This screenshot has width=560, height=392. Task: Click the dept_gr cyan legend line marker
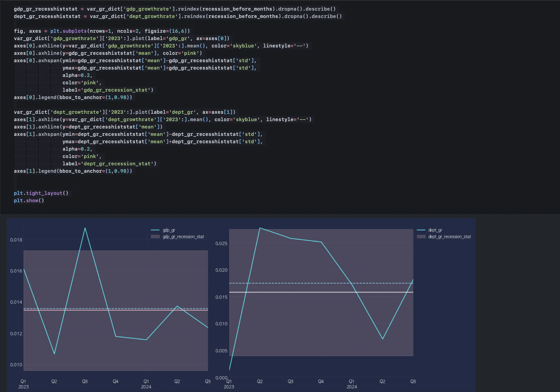click(421, 230)
